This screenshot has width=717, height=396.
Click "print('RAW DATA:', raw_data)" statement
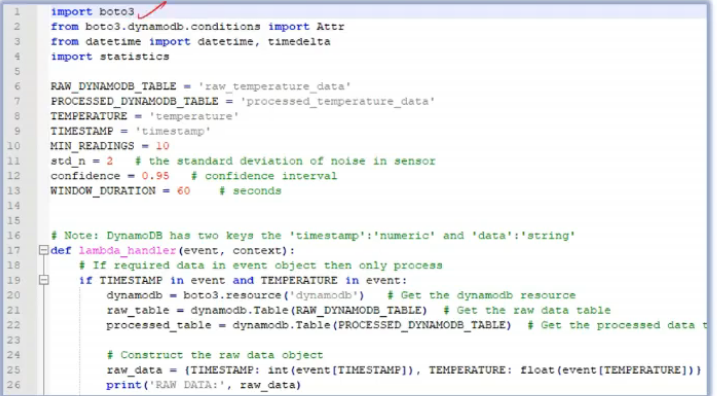coord(203,385)
